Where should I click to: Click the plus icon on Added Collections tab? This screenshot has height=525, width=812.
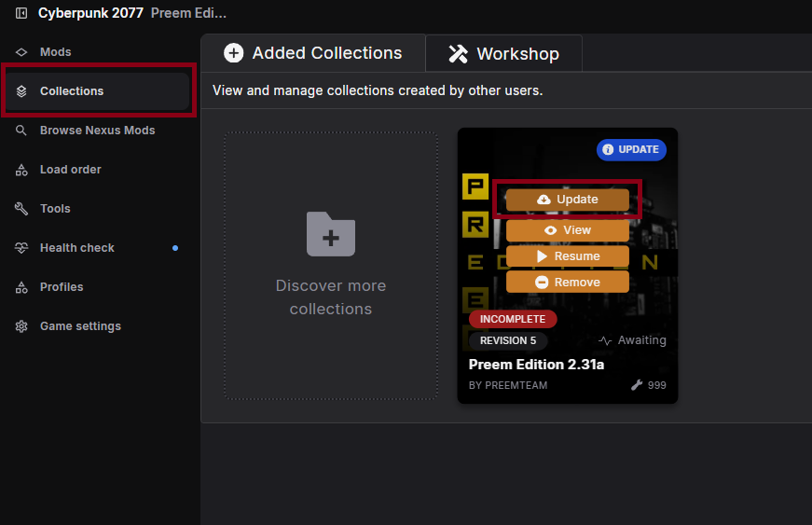click(x=234, y=53)
